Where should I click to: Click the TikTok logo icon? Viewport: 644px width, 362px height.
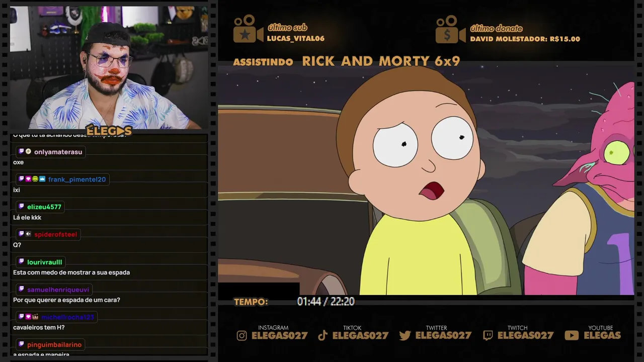point(323,336)
